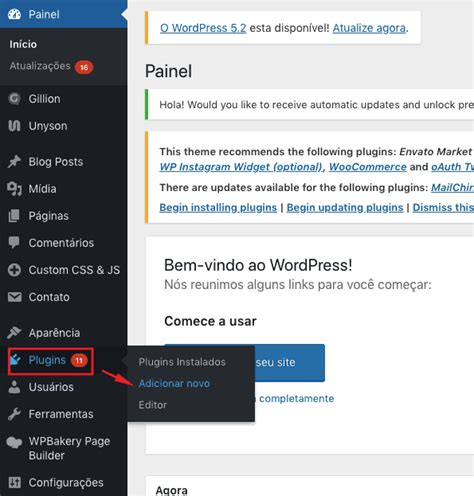Click the 'Agora' widget heading
The height and width of the screenshot is (496, 474).
(x=171, y=490)
